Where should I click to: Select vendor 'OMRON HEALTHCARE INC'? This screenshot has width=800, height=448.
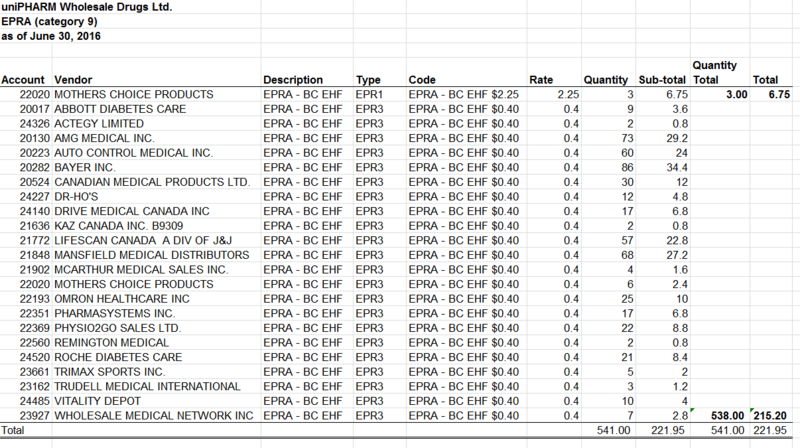tap(121, 299)
